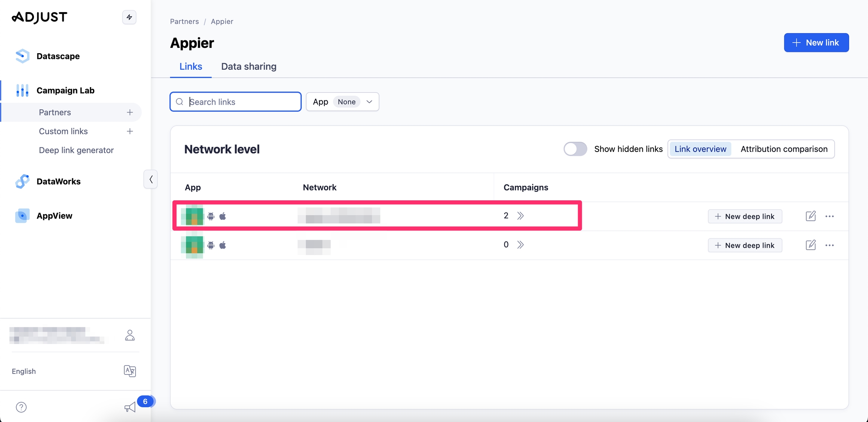Click the edit icon in the first link row
This screenshot has height=422, width=868.
(810, 216)
